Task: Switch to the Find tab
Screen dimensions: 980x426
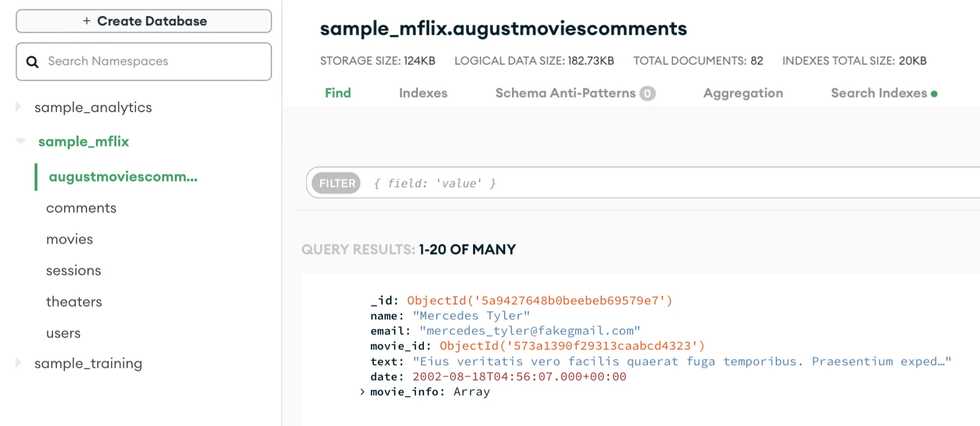Action: (338, 93)
